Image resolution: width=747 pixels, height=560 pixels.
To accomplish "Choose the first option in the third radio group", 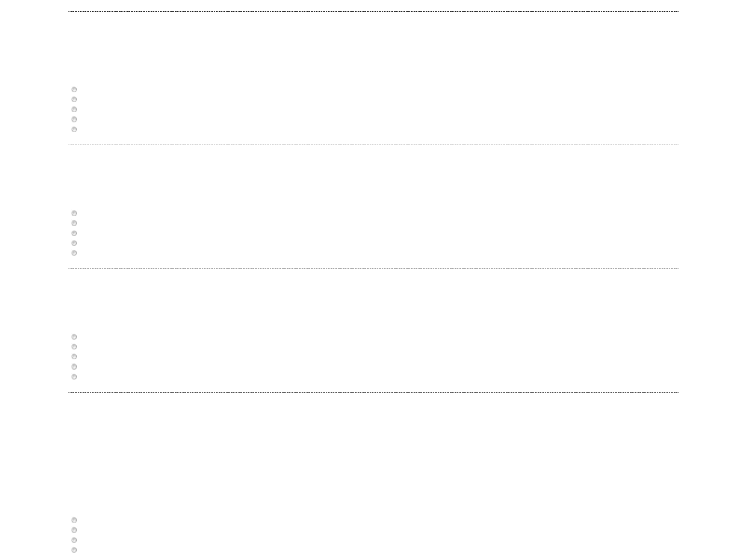I will (74, 337).
